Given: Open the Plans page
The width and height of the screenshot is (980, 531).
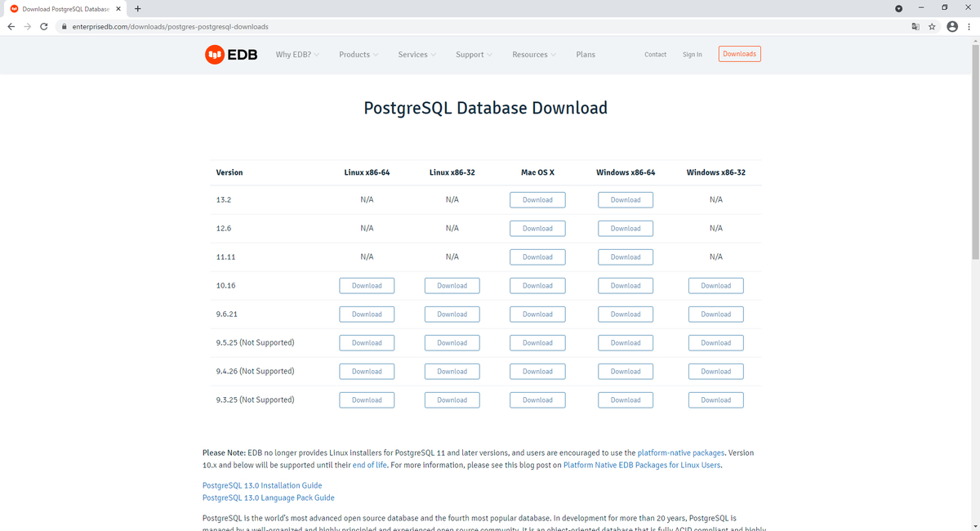Looking at the screenshot, I should (x=586, y=55).
